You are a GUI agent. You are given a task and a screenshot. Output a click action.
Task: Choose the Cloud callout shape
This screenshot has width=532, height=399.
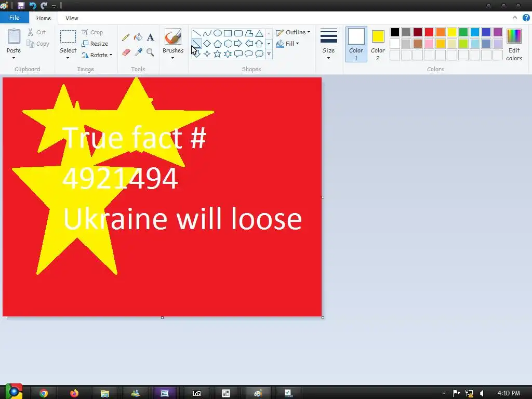pos(259,54)
